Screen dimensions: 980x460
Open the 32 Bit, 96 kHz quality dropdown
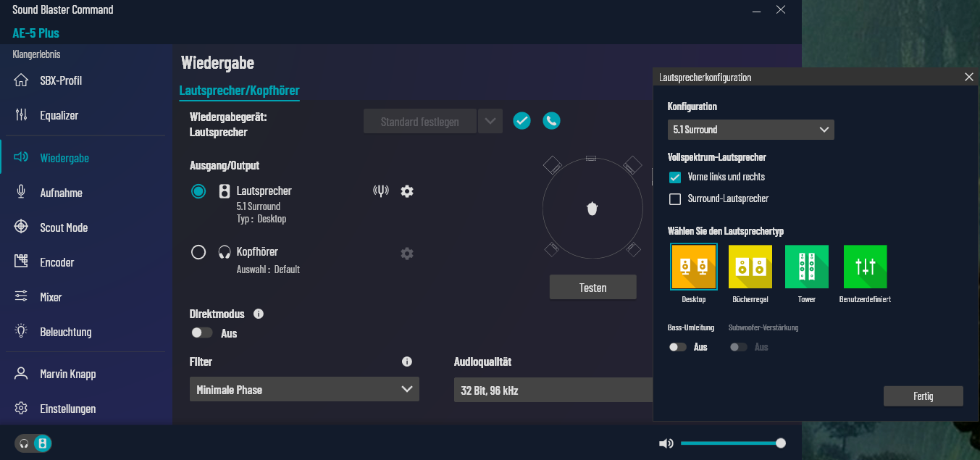pyautogui.click(x=554, y=390)
